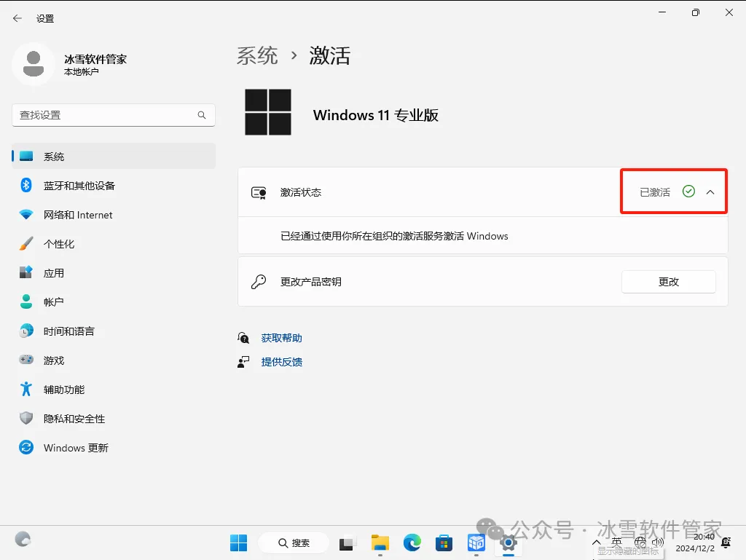Click the search magnifier in settings box

202,115
